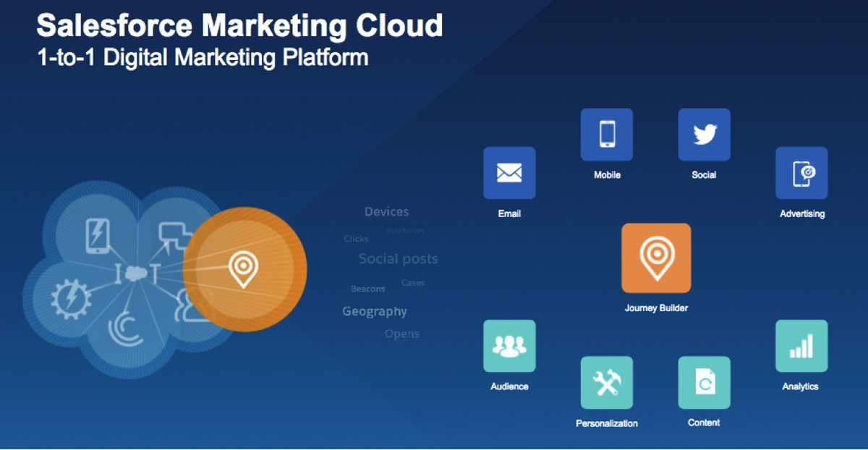The width and height of the screenshot is (868, 450).
Task: Select the Mobile phone icon
Action: (607, 135)
